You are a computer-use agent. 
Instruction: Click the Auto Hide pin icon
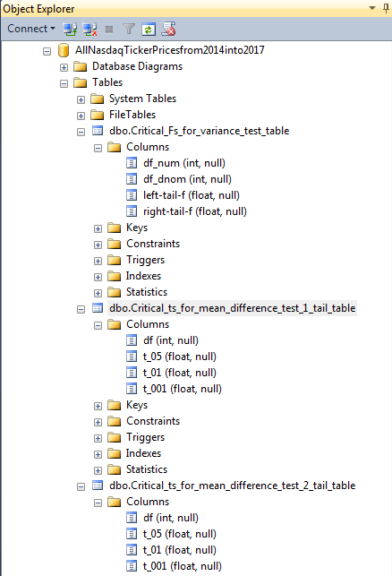386,8
